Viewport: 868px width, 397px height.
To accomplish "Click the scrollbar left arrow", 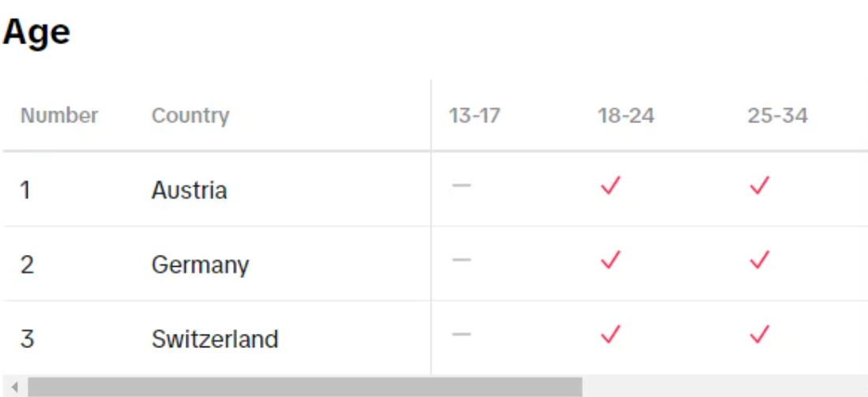I will (15, 387).
